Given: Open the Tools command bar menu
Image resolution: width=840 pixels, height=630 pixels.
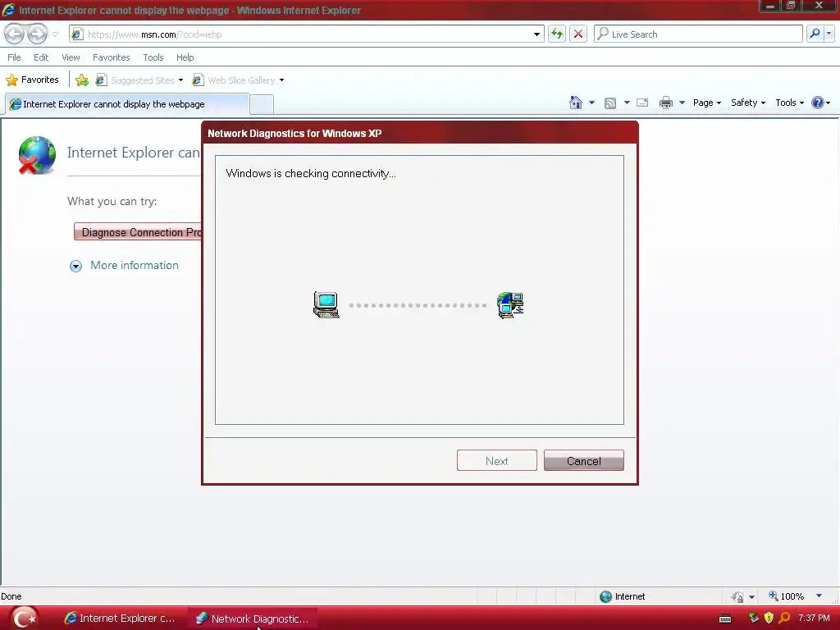Looking at the screenshot, I should pos(790,103).
